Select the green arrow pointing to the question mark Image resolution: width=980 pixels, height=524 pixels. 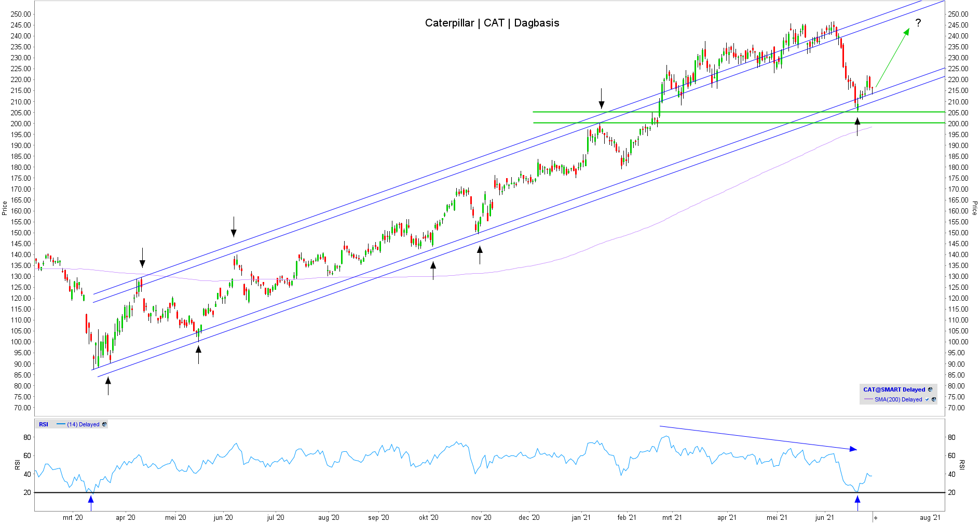coord(892,58)
